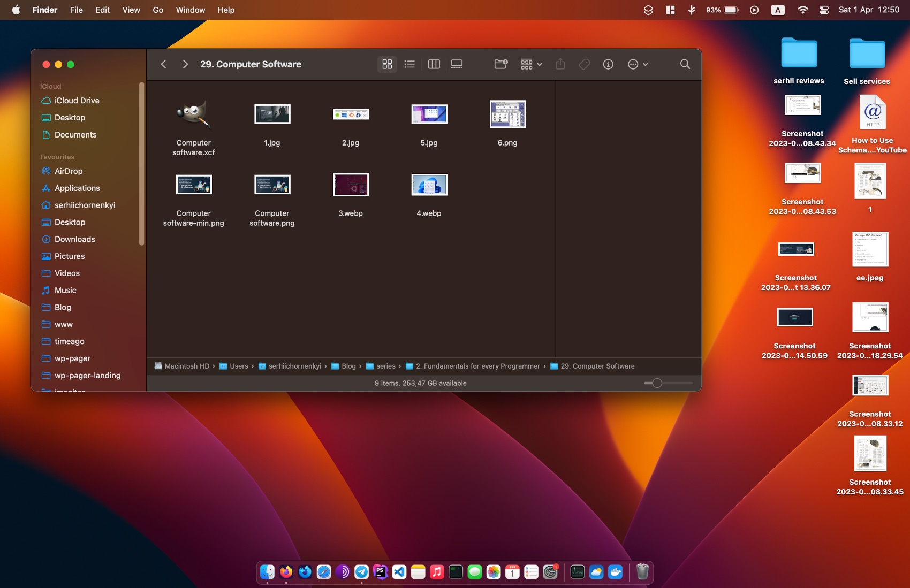Viewport: 910px width, 588px height.
Task: Open the Window menu in menu bar
Action: (x=191, y=10)
